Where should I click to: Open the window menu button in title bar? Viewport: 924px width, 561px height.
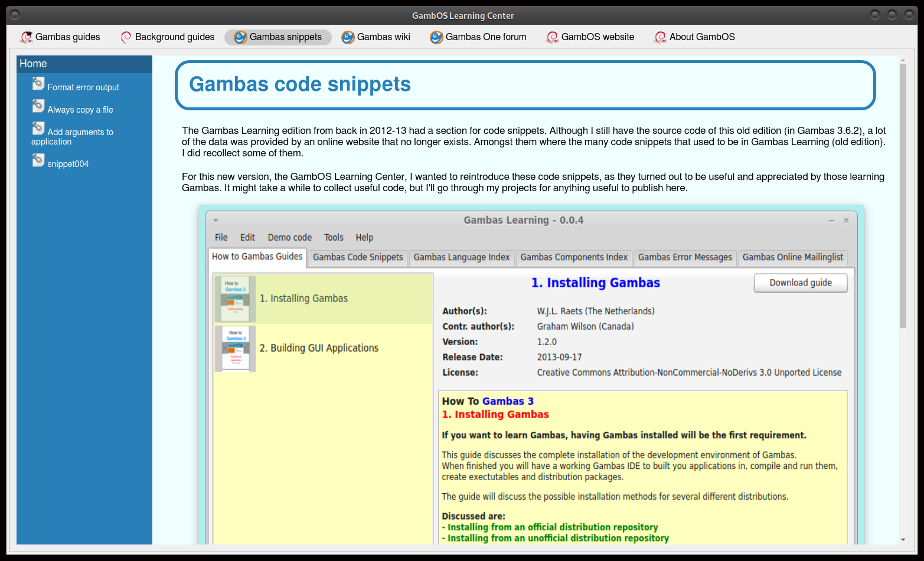point(15,15)
